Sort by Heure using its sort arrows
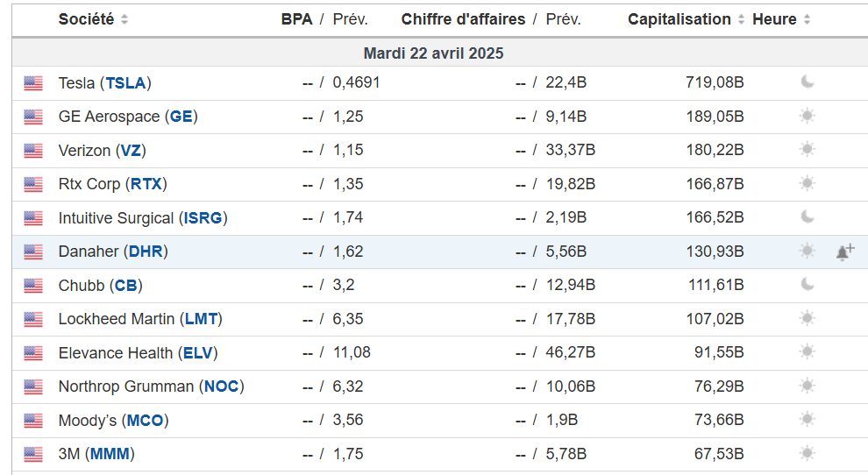Screen dimensions: 868x475 807,19
